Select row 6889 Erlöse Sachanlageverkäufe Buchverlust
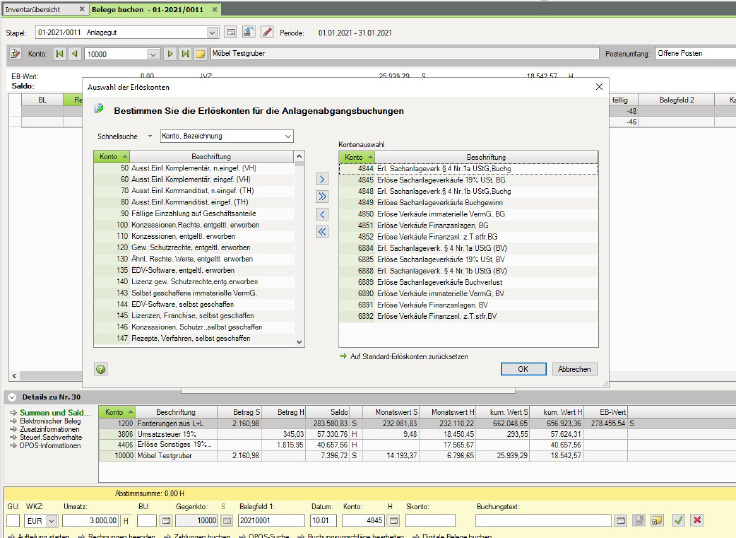Image resolution: width=736 pixels, height=538 pixels. (468, 282)
